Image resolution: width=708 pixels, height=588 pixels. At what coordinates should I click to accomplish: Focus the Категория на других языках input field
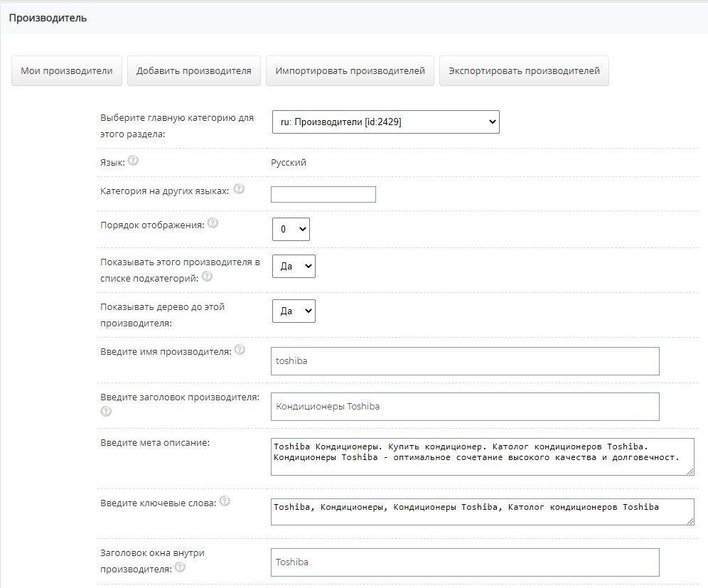(323, 194)
